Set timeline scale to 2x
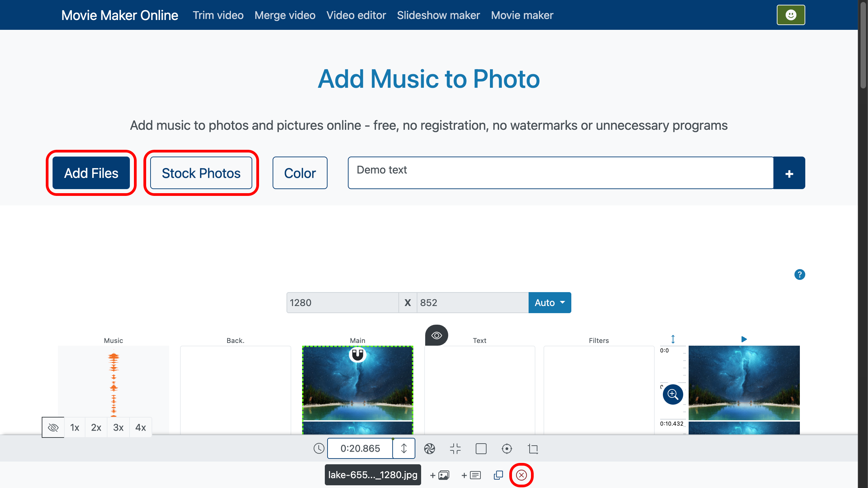The width and height of the screenshot is (868, 488). pos(96,427)
